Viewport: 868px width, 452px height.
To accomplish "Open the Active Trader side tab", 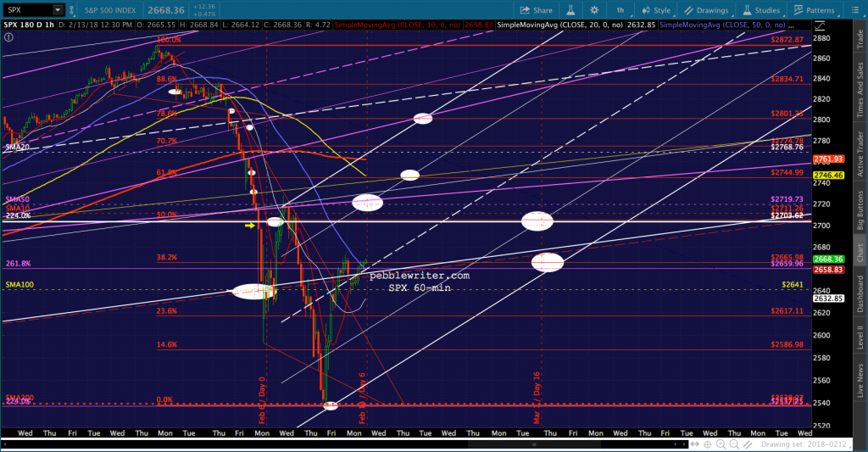I will [x=860, y=154].
